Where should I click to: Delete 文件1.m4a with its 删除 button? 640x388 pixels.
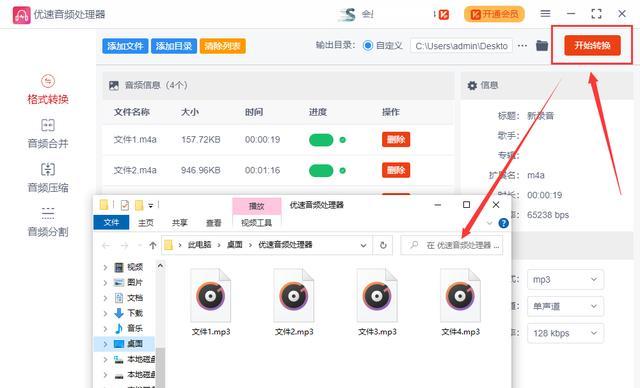(396, 140)
